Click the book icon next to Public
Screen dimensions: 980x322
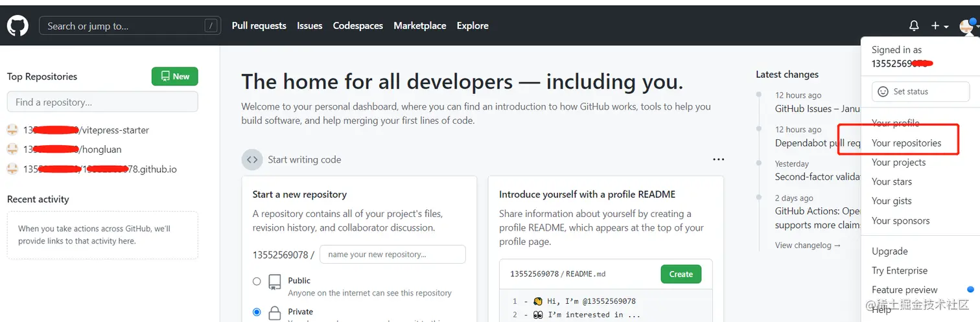click(x=275, y=282)
